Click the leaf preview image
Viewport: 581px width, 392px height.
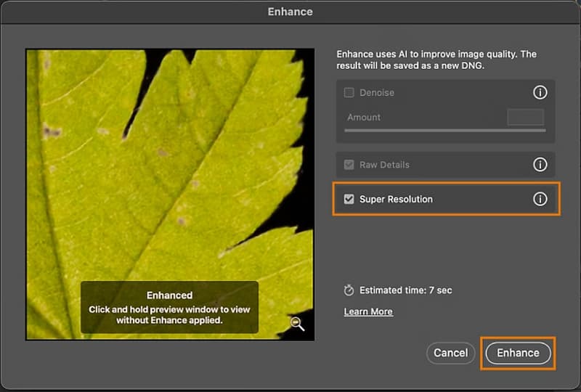coord(170,195)
